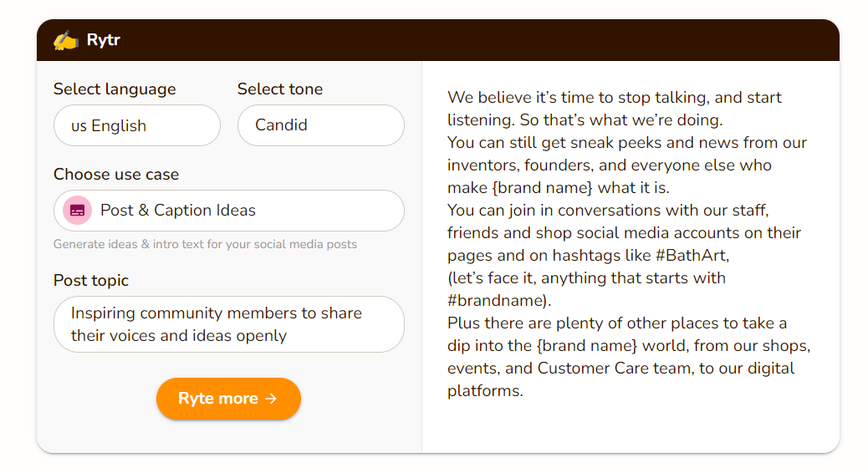This screenshot has height=473, width=868.
Task: Click the "Select tone" label
Action: click(x=279, y=89)
